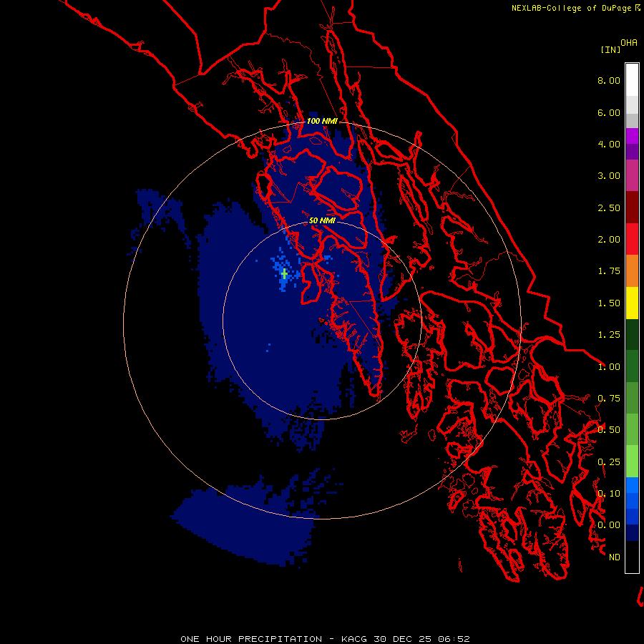The image size is (644, 644).
Task: Select the 3.00 legend value
Action: point(609,176)
